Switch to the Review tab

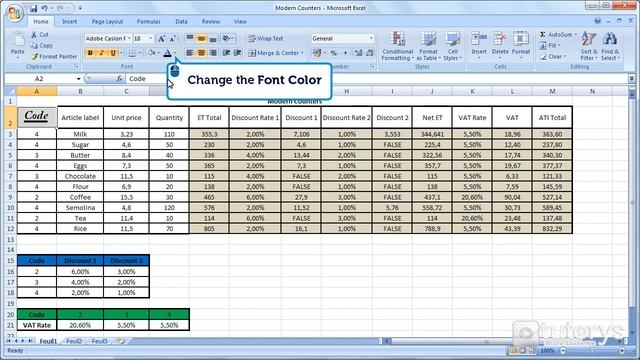(x=211, y=22)
